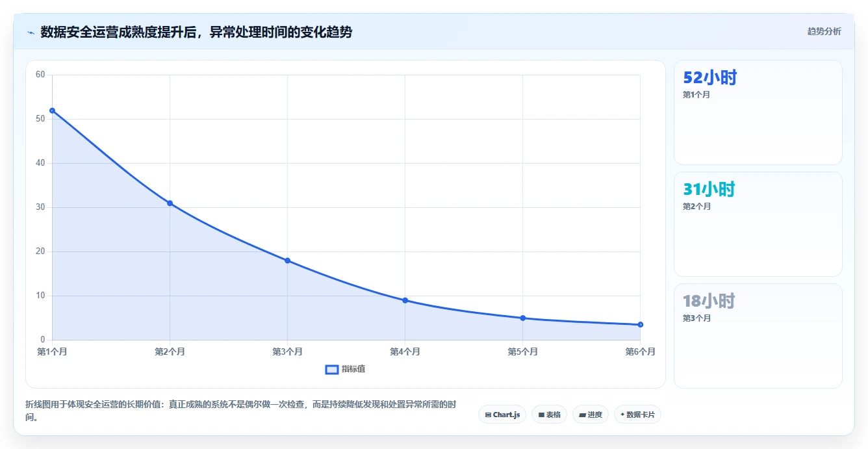
Task: Click the 第1个月 caption under 52小时
Action: click(696, 95)
